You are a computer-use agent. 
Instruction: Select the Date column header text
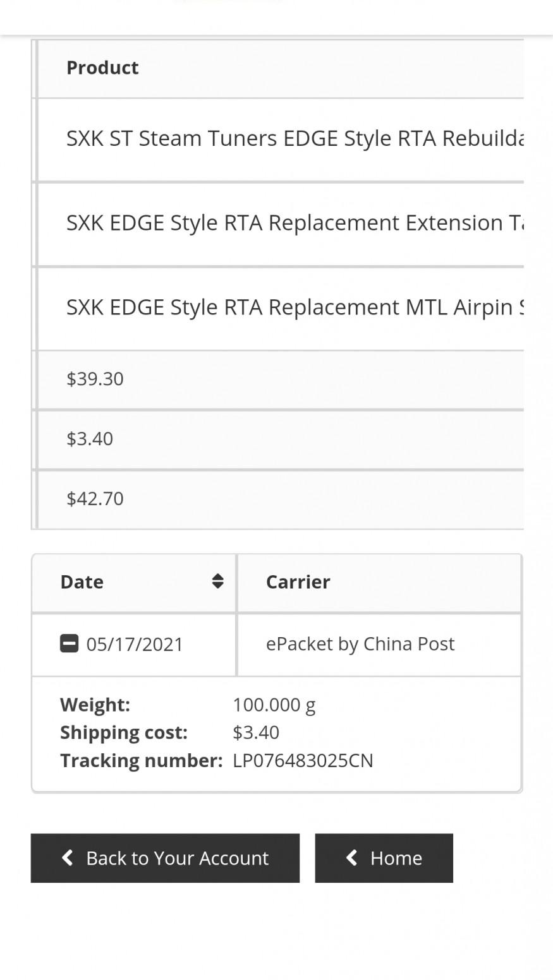(82, 582)
